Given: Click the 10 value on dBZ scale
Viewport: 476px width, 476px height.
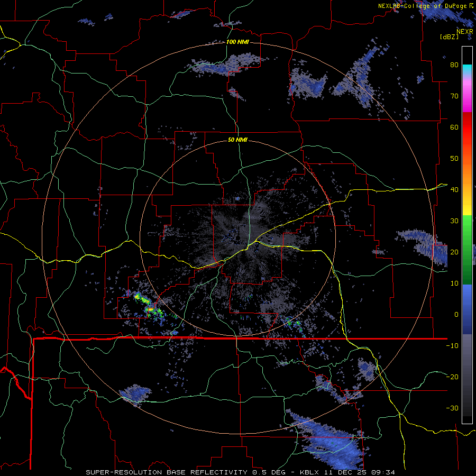Looking at the screenshot, I should [454, 283].
